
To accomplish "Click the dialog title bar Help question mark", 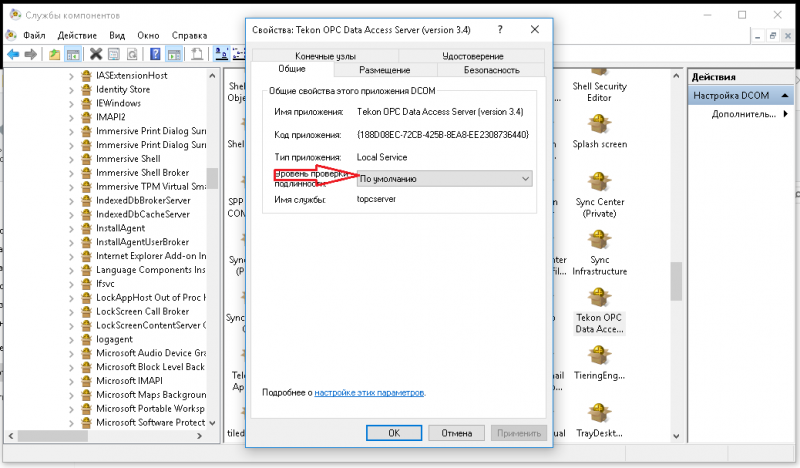I will click(499, 31).
